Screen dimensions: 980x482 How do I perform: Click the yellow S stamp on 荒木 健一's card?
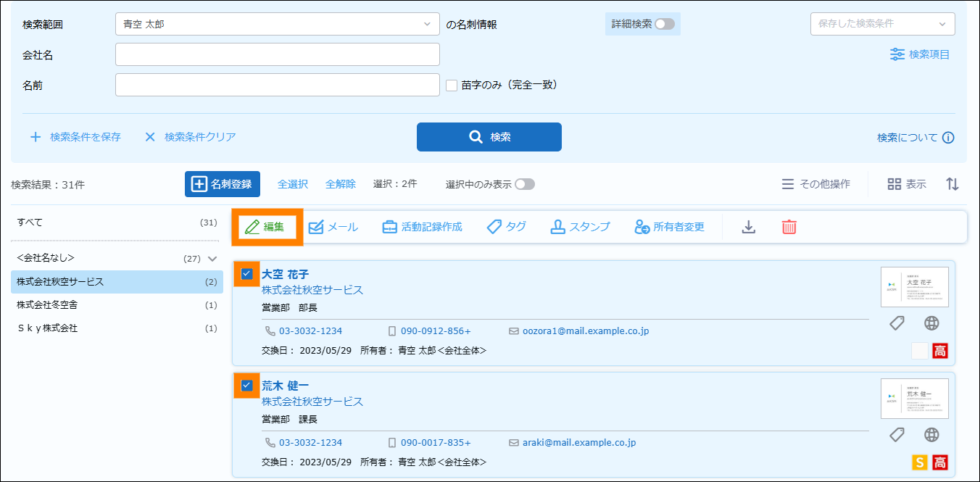(919, 462)
